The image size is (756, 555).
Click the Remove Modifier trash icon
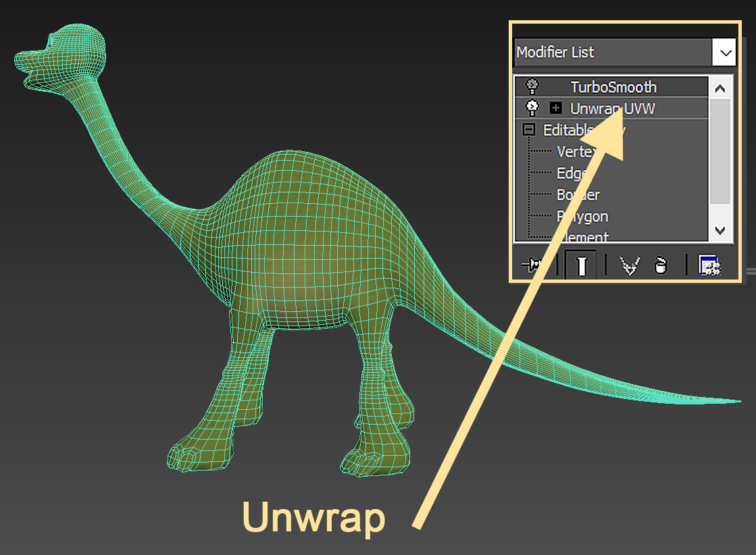[661, 265]
